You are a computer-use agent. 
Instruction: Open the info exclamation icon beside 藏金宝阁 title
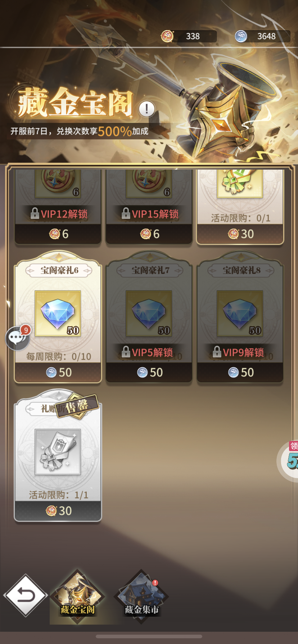(x=147, y=109)
